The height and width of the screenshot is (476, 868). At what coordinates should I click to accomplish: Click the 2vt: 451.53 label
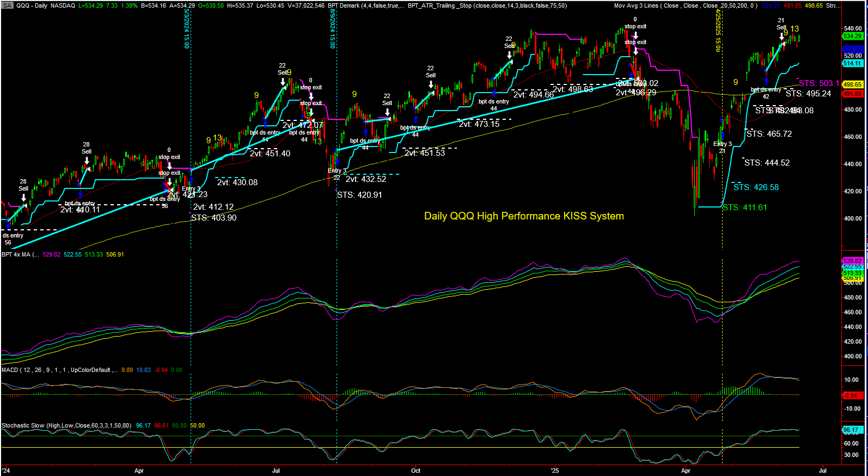[425, 153]
